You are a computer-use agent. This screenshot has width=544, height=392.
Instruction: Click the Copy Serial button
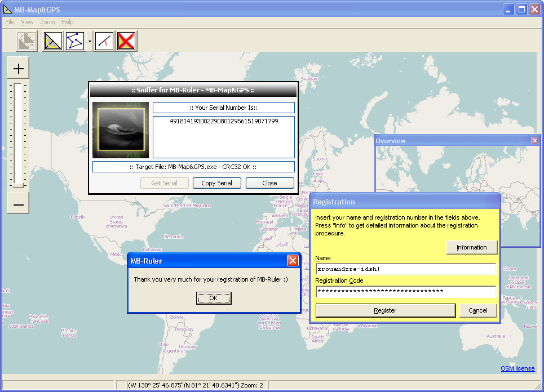pyautogui.click(x=217, y=183)
